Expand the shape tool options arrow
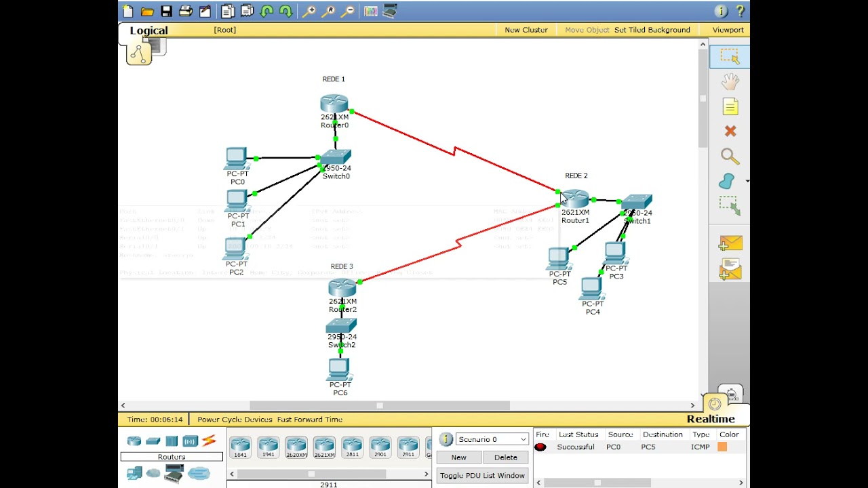 [x=747, y=181]
